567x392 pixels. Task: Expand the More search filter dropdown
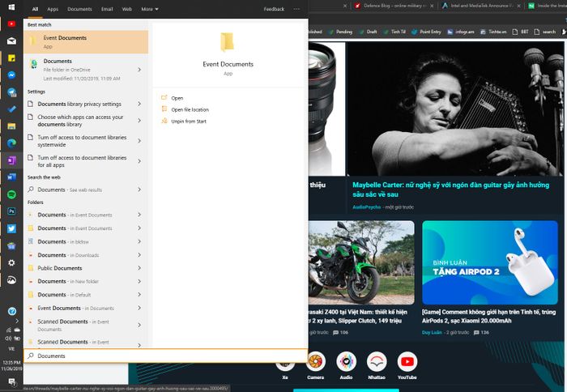[150, 9]
